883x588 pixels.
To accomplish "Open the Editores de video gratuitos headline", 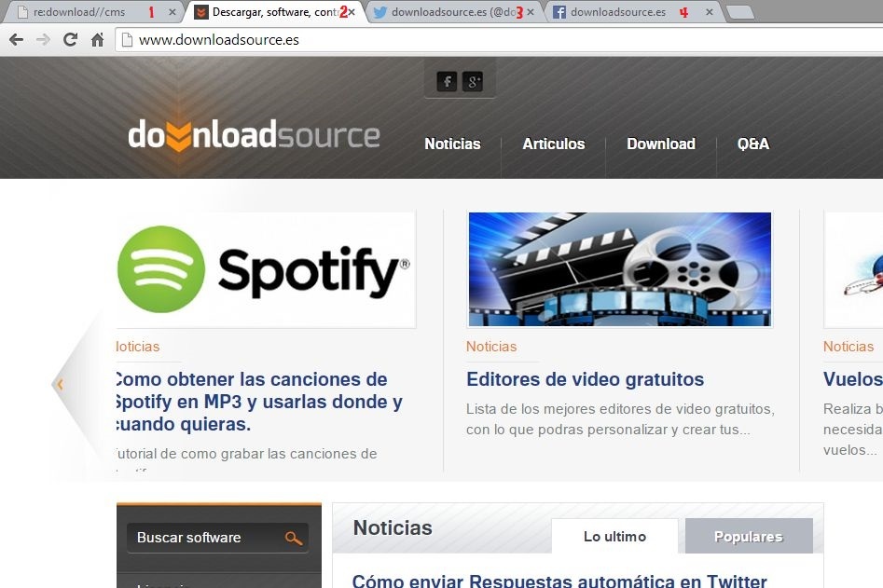I will [586, 379].
